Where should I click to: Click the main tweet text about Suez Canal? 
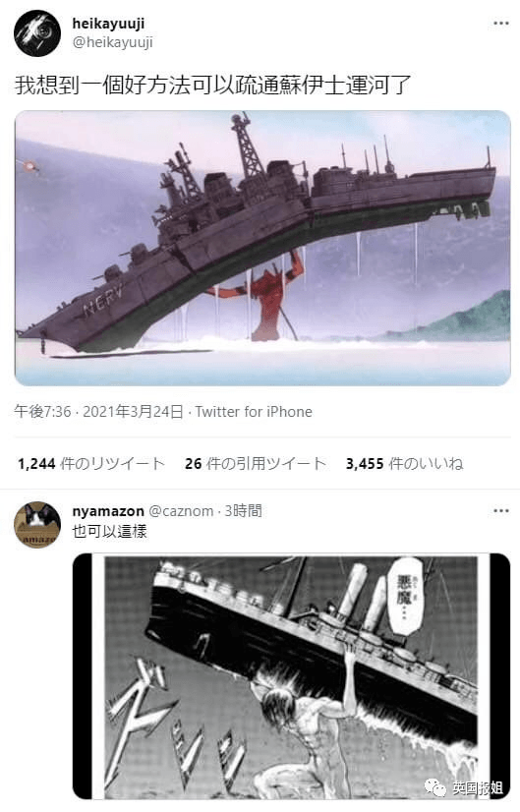pyautogui.click(x=212, y=86)
